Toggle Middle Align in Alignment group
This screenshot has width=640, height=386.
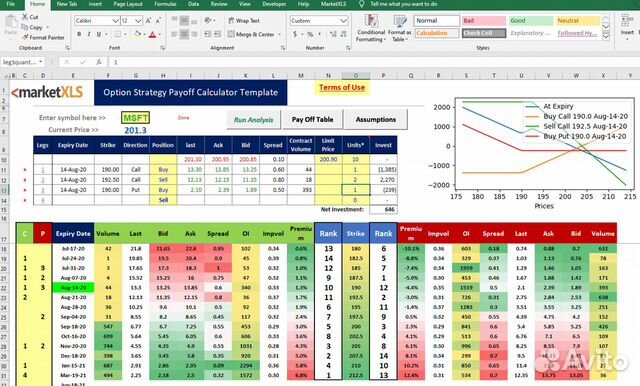click(184, 20)
